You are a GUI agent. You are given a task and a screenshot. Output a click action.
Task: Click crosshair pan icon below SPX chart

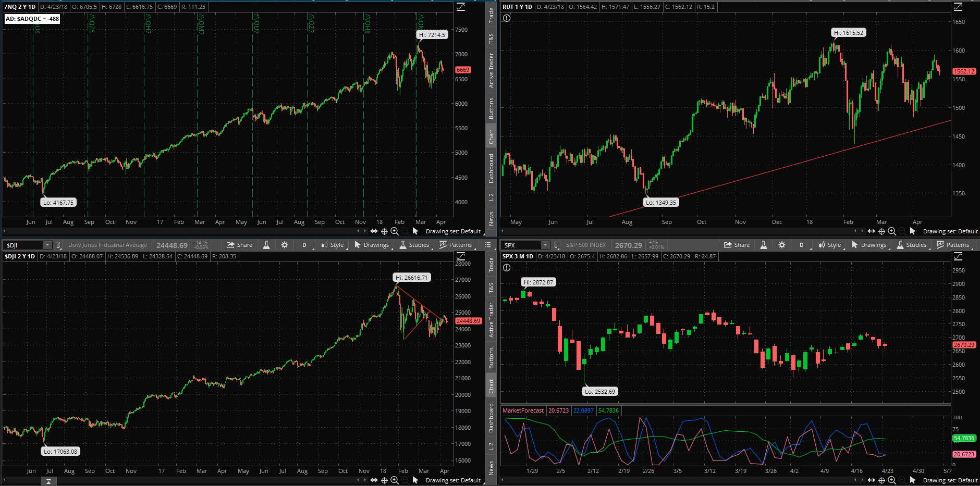click(881, 480)
